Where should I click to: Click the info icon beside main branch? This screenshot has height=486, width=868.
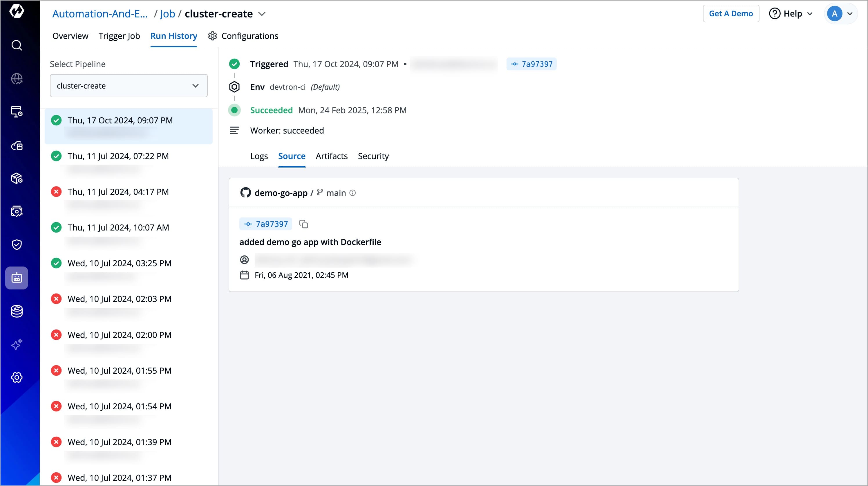[352, 193]
